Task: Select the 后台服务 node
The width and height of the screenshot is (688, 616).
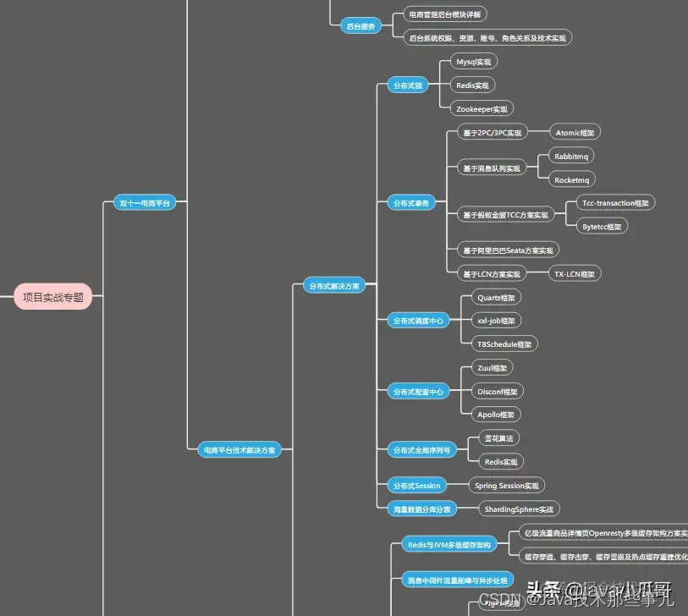Action: point(361,26)
